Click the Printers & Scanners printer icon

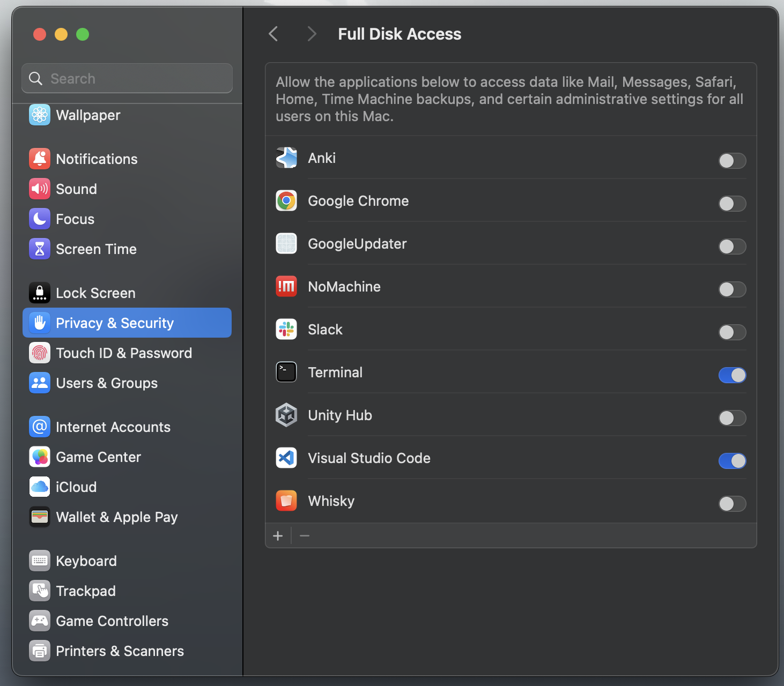click(x=40, y=651)
